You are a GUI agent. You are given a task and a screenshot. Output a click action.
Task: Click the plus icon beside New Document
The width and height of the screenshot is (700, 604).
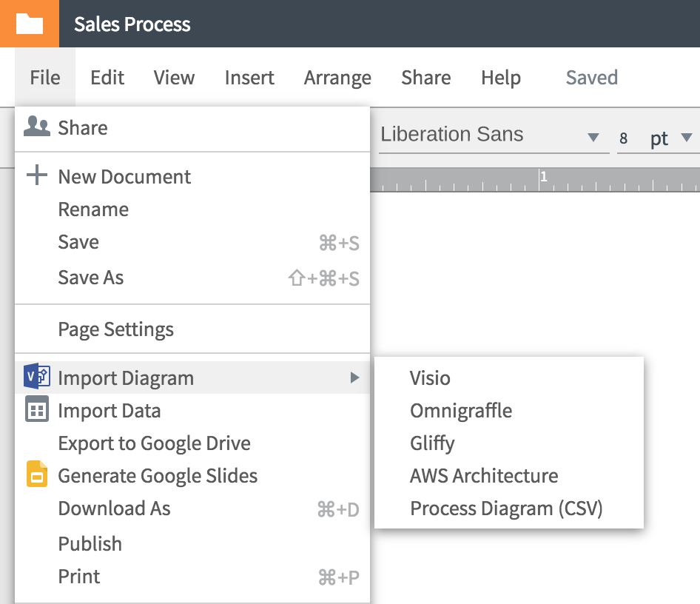pyautogui.click(x=37, y=176)
